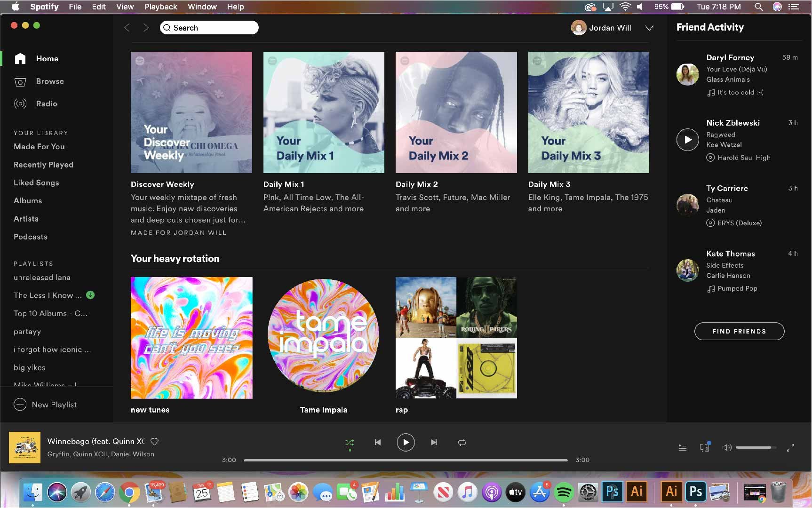
Task: Play Nick Zblewski's current song
Action: click(688, 140)
